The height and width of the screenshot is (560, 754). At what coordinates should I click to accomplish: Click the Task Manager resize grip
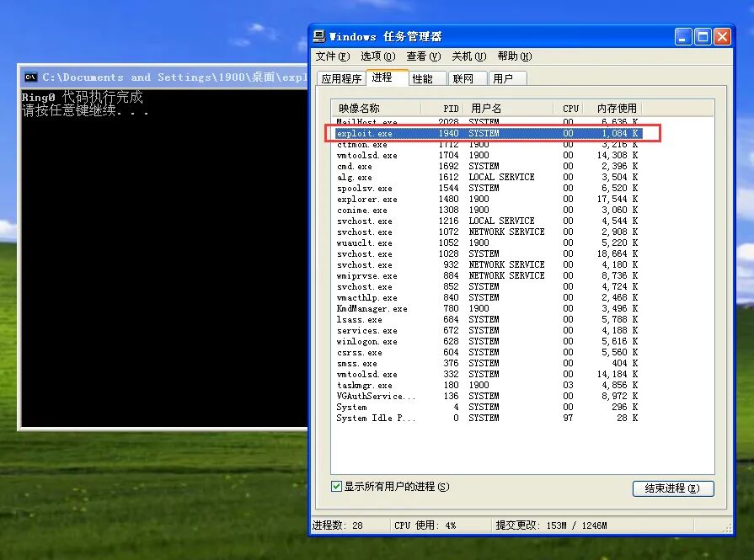(x=727, y=529)
